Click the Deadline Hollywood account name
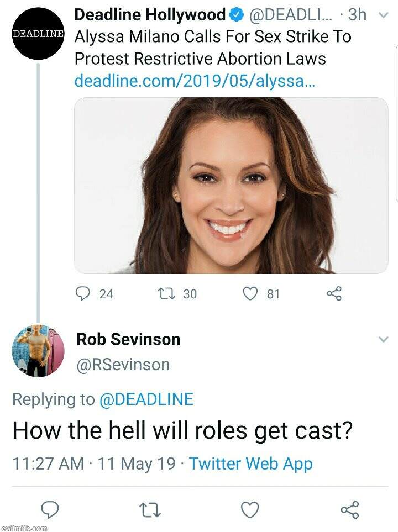The width and height of the screenshot is (398, 532). 150,15
